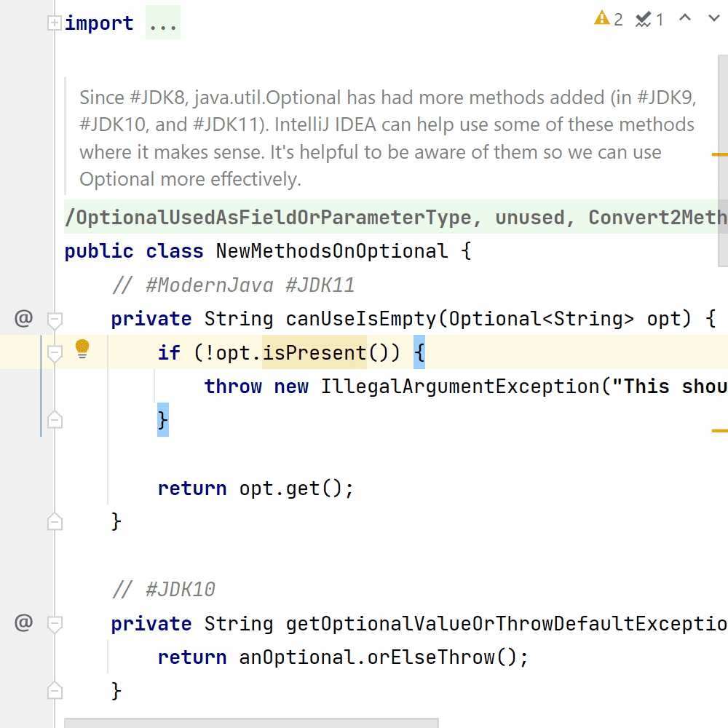This screenshot has height=728, width=728.
Task: Click the orElseThrow method call
Action: tap(431, 657)
